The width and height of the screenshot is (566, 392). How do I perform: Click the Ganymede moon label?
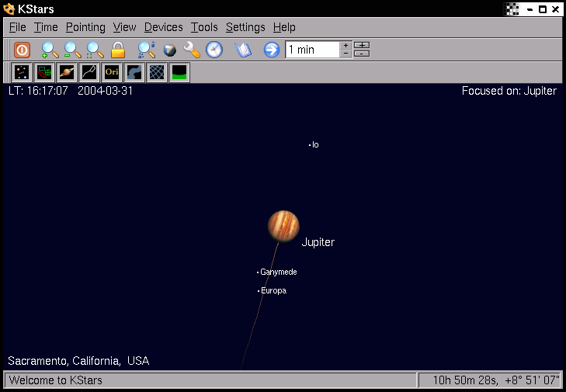278,272
